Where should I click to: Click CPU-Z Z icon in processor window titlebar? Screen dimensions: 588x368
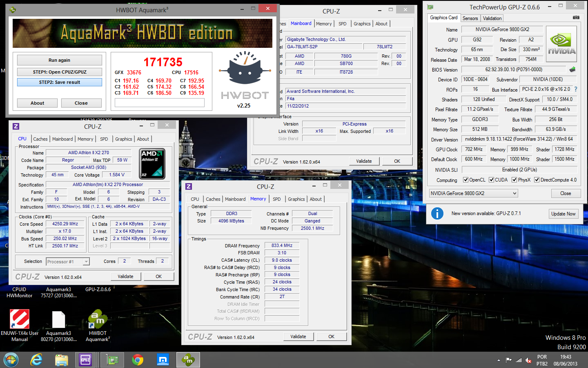tap(16, 126)
